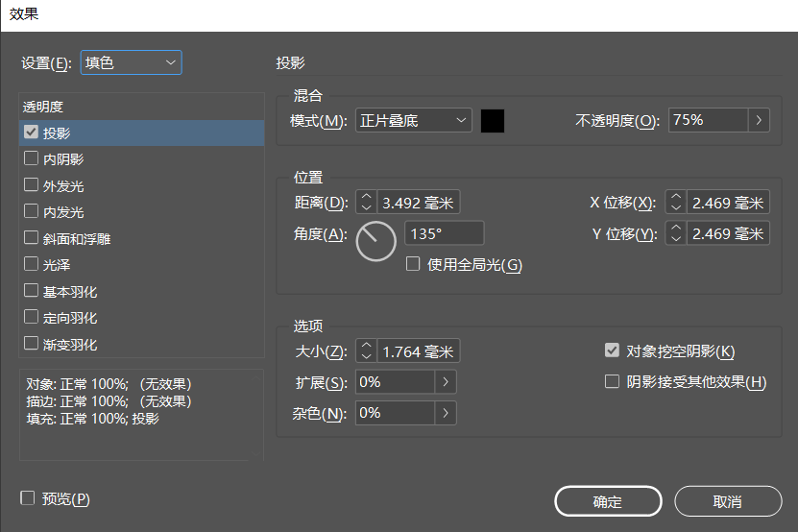Screen dimensions: 798x532
Task: Open the 设置 dropdown showing 填色
Action: click(132, 62)
